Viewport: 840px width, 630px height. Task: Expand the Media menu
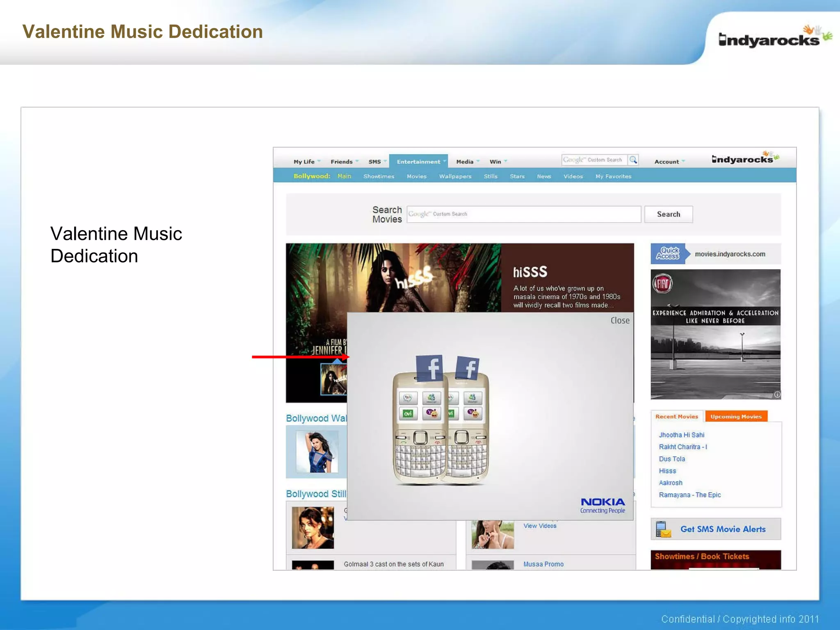[x=468, y=162]
